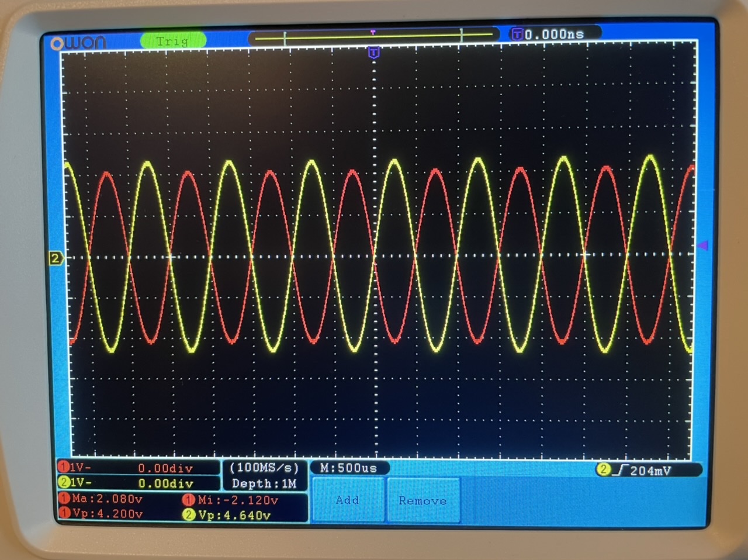This screenshot has width=748, height=560.
Task: Click the Depth:1M memory depth readout
Action: (264, 483)
